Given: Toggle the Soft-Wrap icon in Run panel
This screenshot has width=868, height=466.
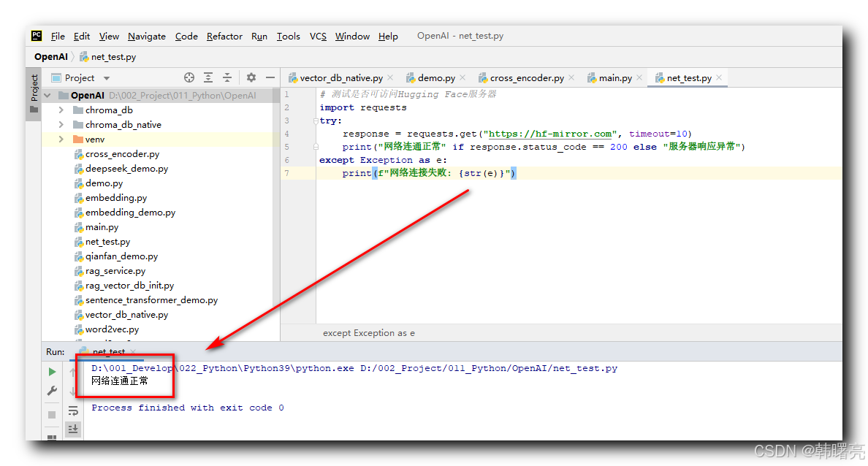Looking at the screenshot, I should (73, 410).
